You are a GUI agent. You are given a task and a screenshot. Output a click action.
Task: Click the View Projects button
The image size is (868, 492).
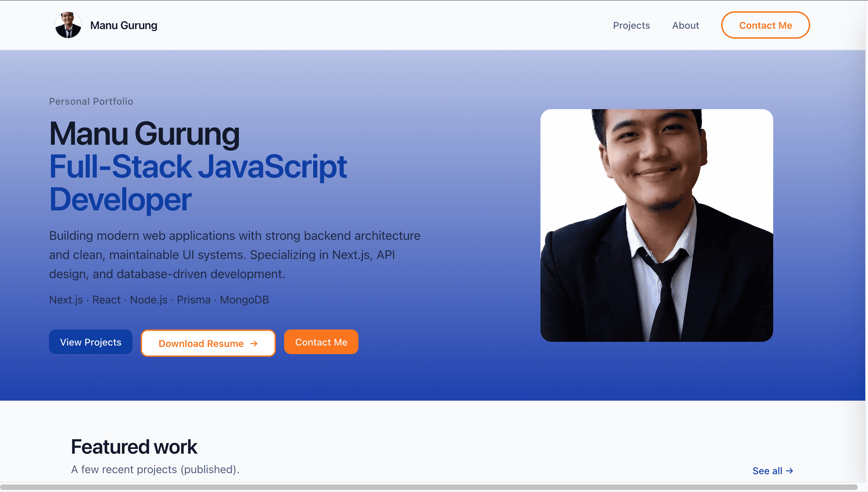point(90,341)
